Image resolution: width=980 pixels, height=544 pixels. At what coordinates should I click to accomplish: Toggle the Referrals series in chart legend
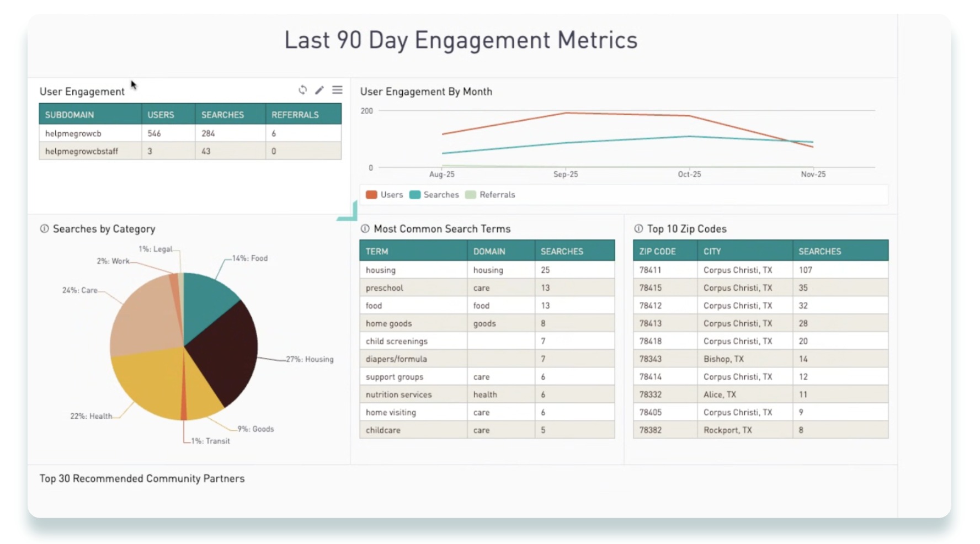490,195
